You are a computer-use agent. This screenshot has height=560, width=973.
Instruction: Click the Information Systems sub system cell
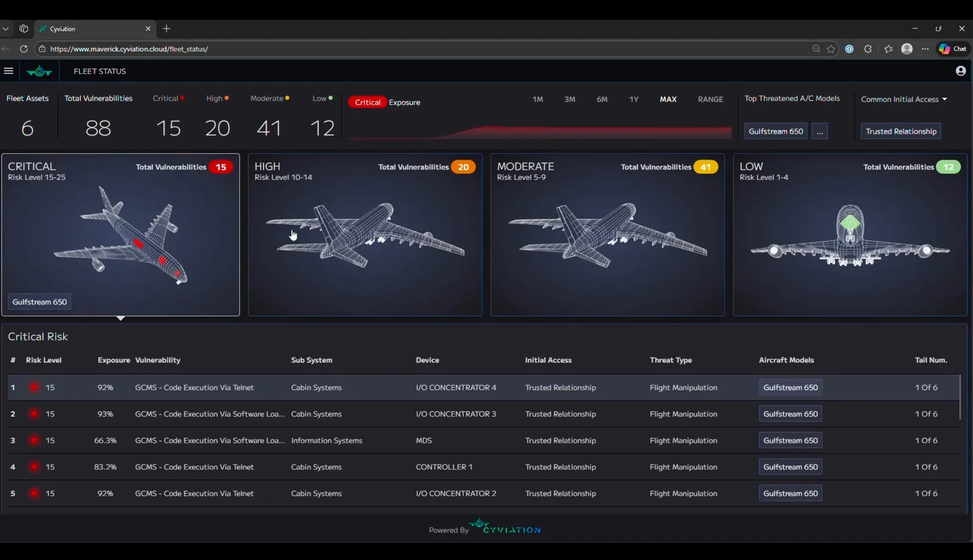327,440
